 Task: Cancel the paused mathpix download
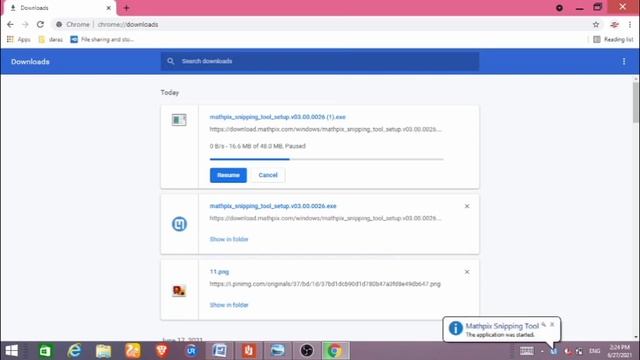tap(268, 175)
